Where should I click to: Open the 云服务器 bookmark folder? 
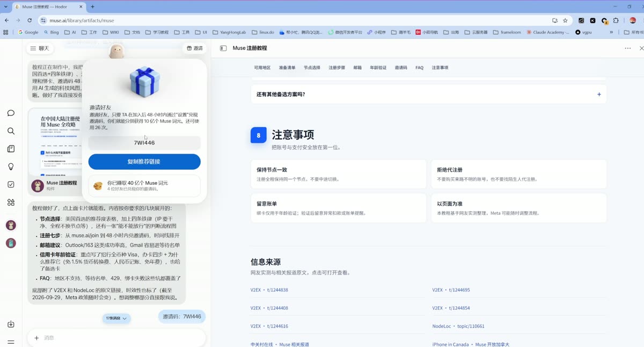pyautogui.click(x=476, y=32)
